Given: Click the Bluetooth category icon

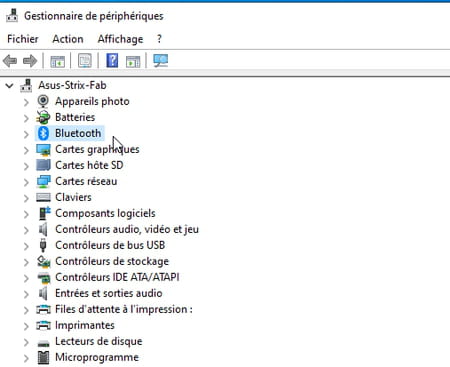Looking at the screenshot, I should coord(43,133).
